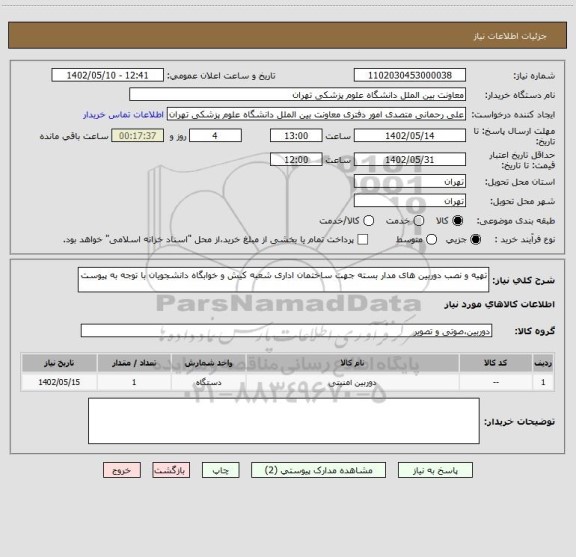Click the کد کالا column header
This screenshot has height=557, width=576.
(x=496, y=363)
